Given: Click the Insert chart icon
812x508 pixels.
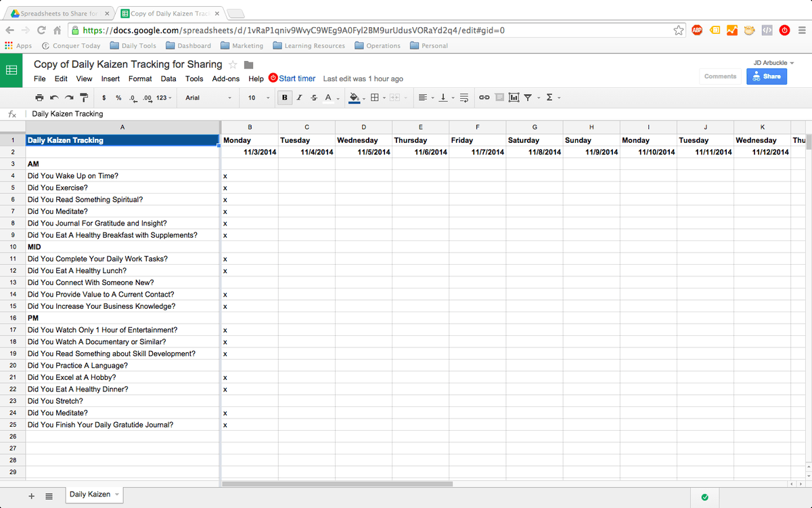Looking at the screenshot, I should (x=514, y=98).
